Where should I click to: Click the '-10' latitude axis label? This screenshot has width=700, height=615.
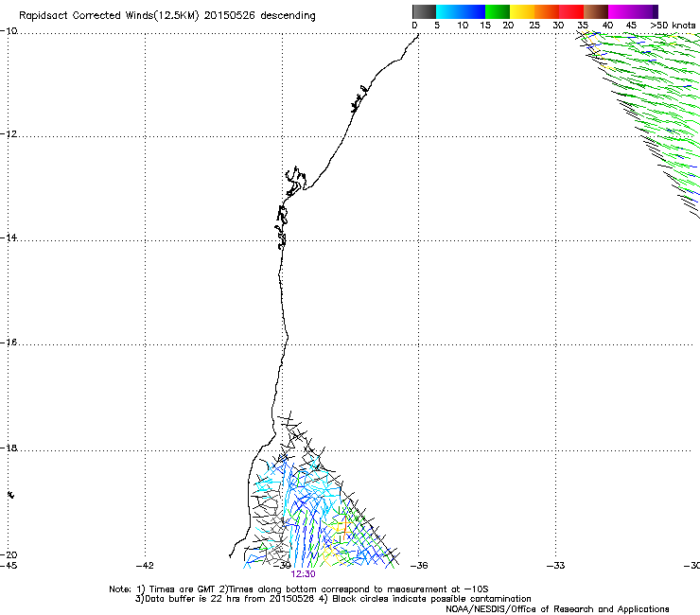pyautogui.click(x=9, y=31)
